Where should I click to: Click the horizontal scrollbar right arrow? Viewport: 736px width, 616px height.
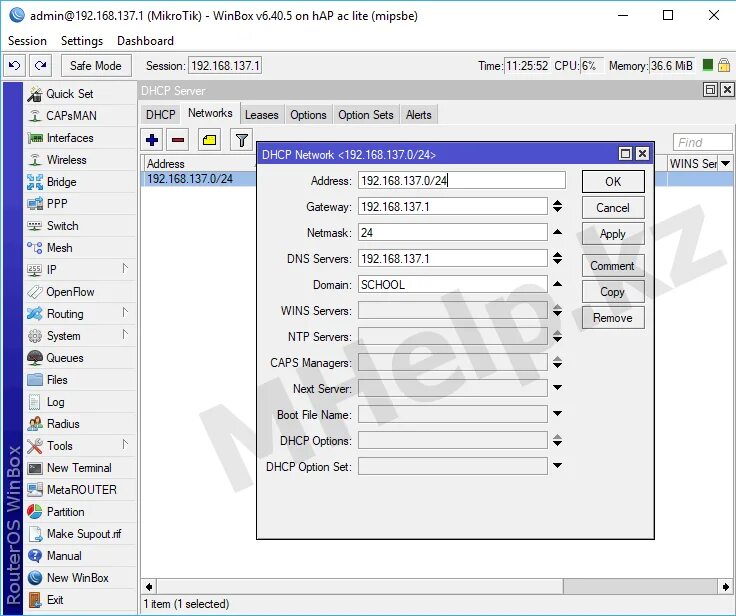[726, 586]
